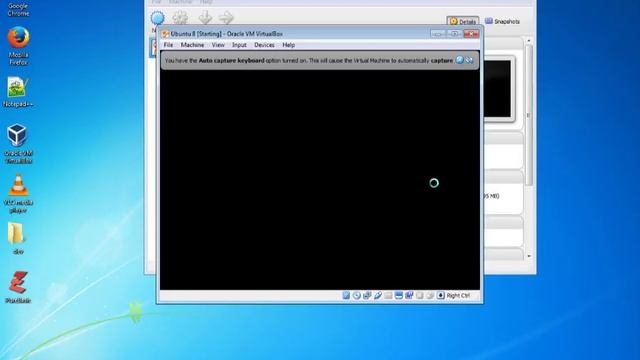Open the Devices menu of VM window

(x=264, y=45)
